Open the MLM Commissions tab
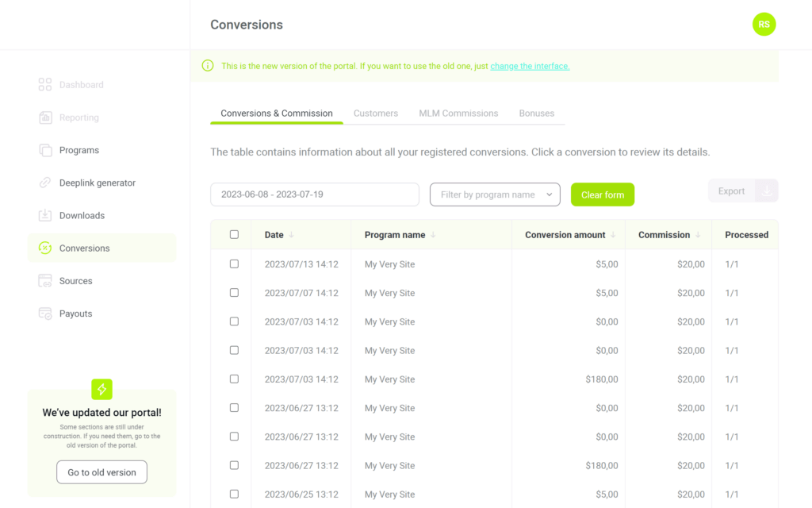Image resolution: width=812 pixels, height=508 pixels. (x=458, y=114)
